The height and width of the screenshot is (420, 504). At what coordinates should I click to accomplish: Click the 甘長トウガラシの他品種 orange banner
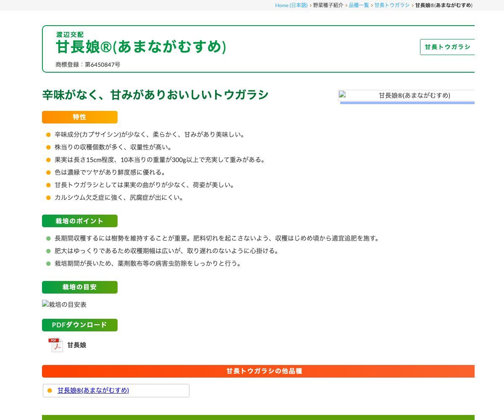tap(264, 371)
